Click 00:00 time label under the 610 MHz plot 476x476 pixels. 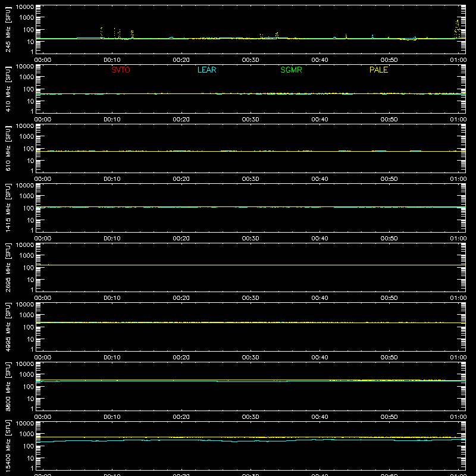(x=43, y=179)
